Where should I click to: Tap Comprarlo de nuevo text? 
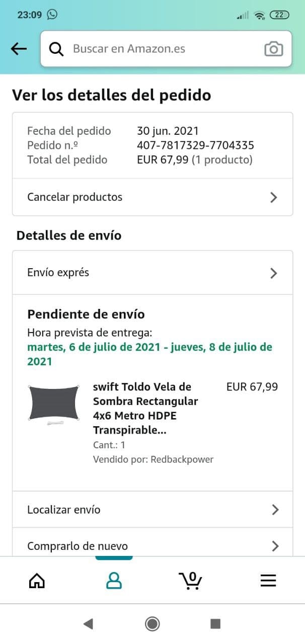[x=78, y=546]
